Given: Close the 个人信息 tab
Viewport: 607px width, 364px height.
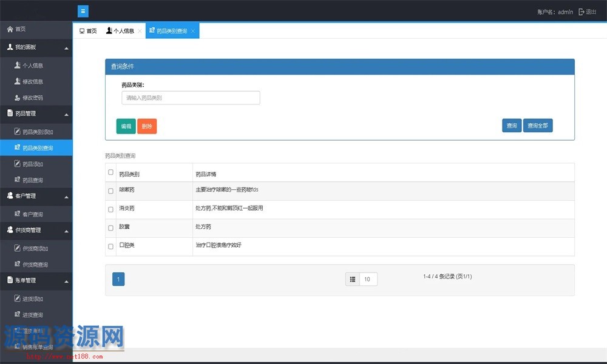Looking at the screenshot, I should (x=140, y=31).
